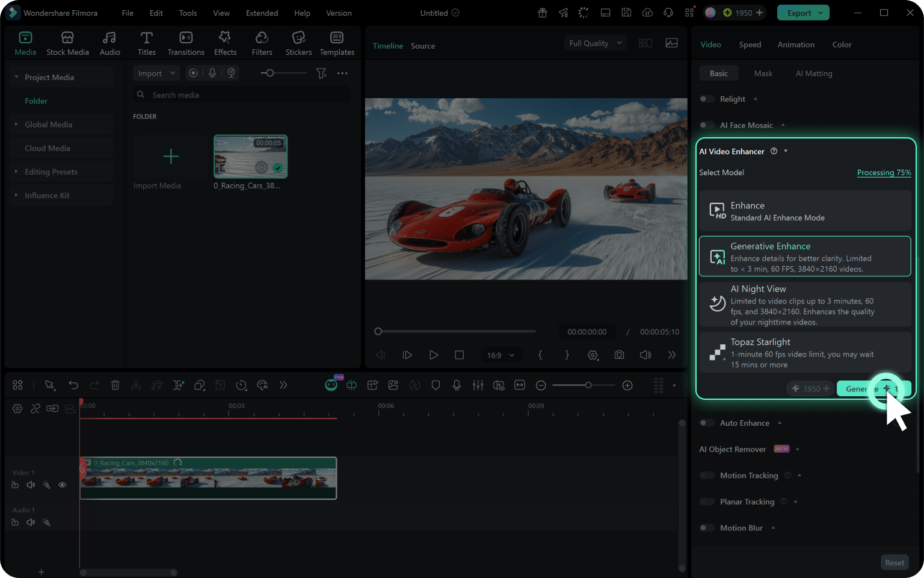Click the play button in preview
The image size is (924, 578).
coord(433,355)
